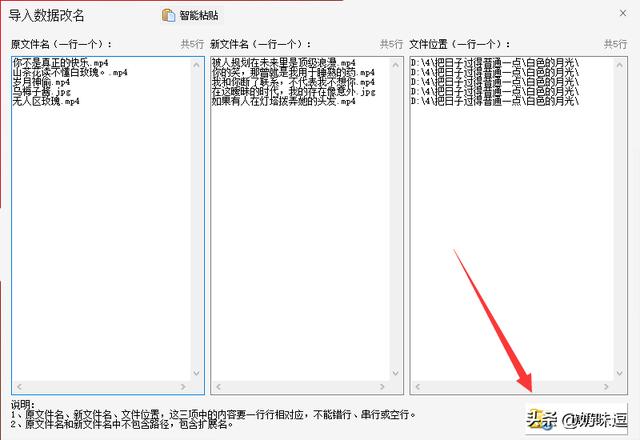The width and height of the screenshot is (640, 440).
Task: Select line 岁月神偷.mp4
Action: pos(41,82)
